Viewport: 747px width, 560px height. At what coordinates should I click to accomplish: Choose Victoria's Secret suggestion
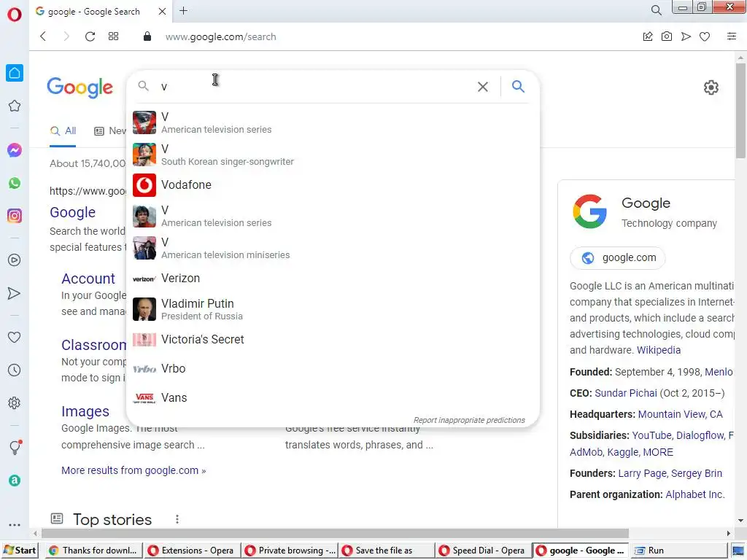coord(332,340)
